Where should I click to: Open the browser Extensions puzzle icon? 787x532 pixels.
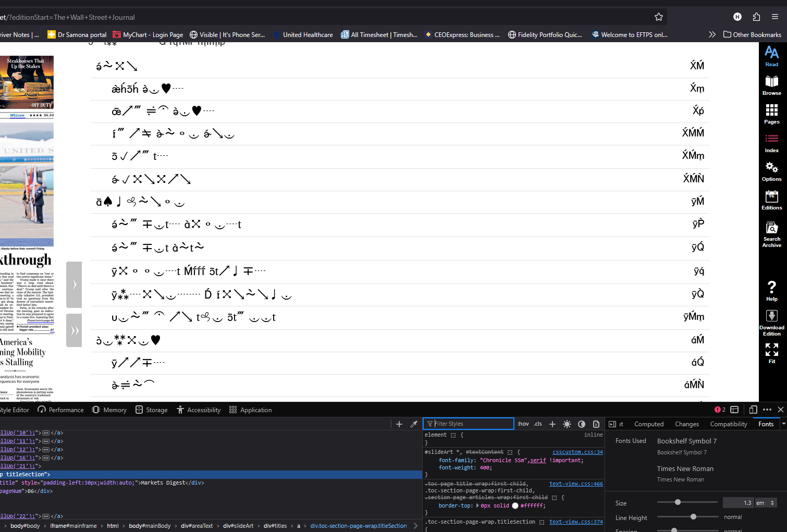click(x=756, y=17)
